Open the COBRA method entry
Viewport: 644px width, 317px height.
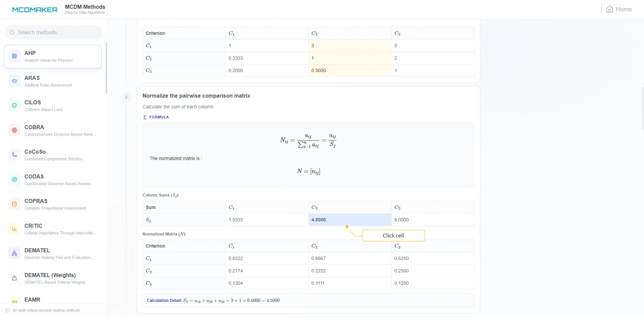point(53,130)
